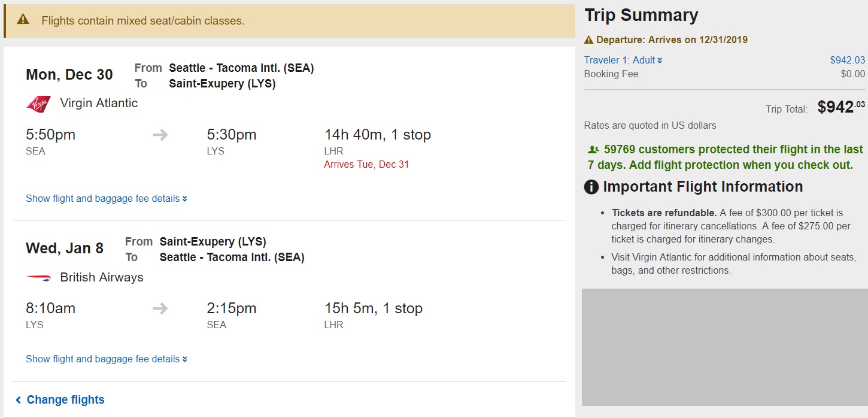
Task: Expand Traveler 1: Adult price breakdown
Action: pyautogui.click(x=623, y=60)
